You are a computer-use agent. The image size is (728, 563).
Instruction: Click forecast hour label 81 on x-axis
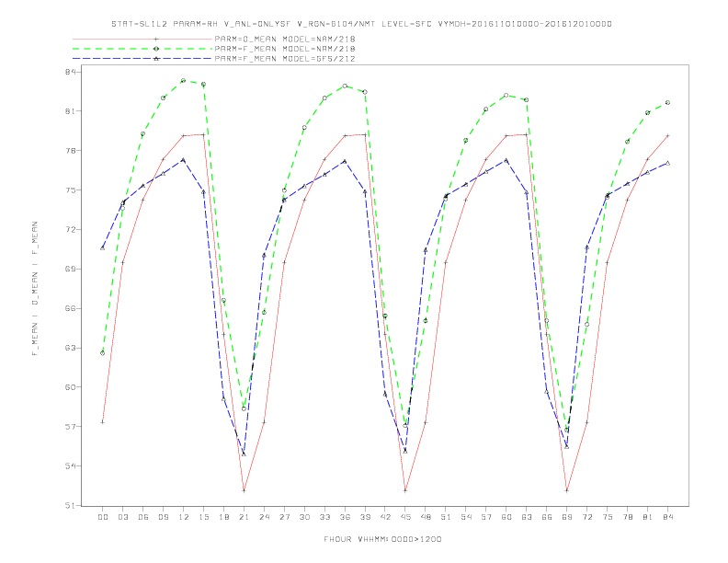click(648, 517)
